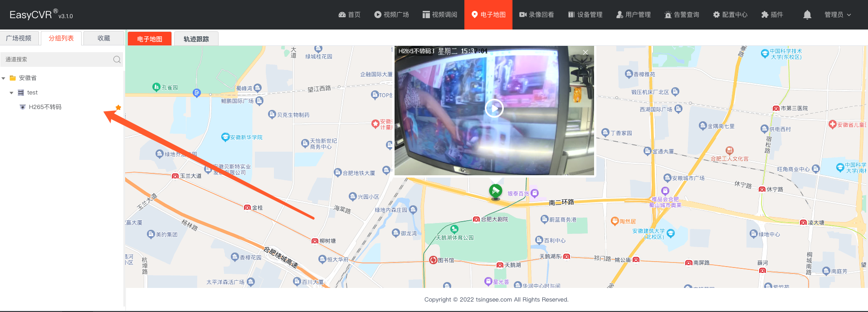Click the 美的集团 map marker
The image size is (868, 312).
pos(151,234)
